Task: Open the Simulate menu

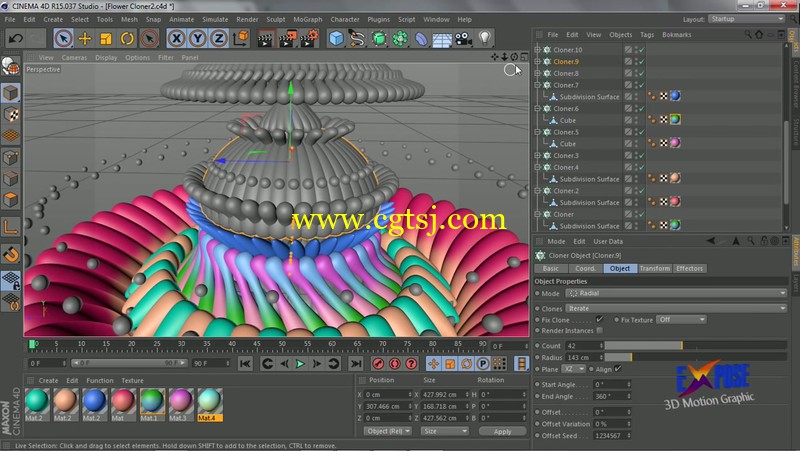Action: [215, 19]
